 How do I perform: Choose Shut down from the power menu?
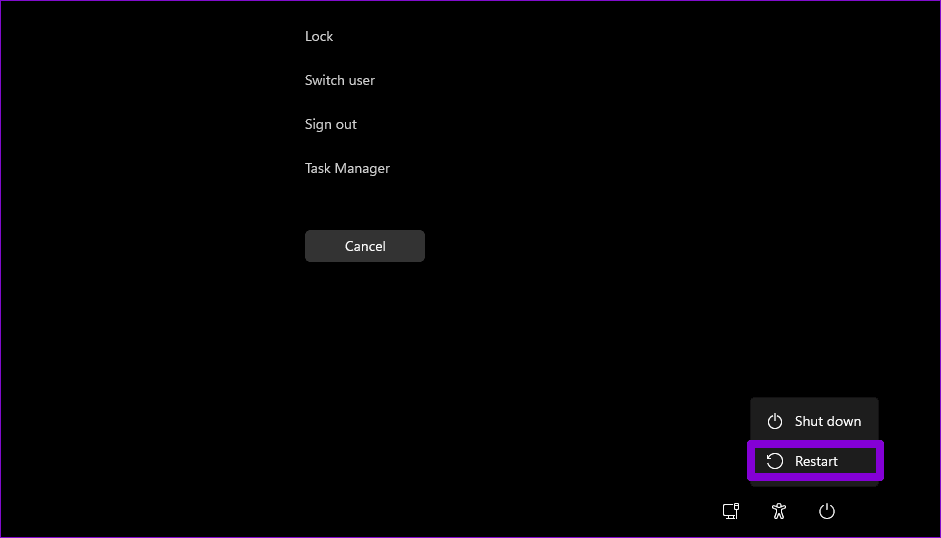point(814,421)
